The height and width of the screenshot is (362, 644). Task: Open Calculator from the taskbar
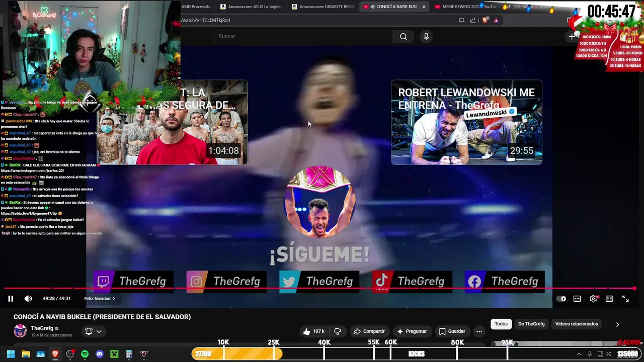129,354
